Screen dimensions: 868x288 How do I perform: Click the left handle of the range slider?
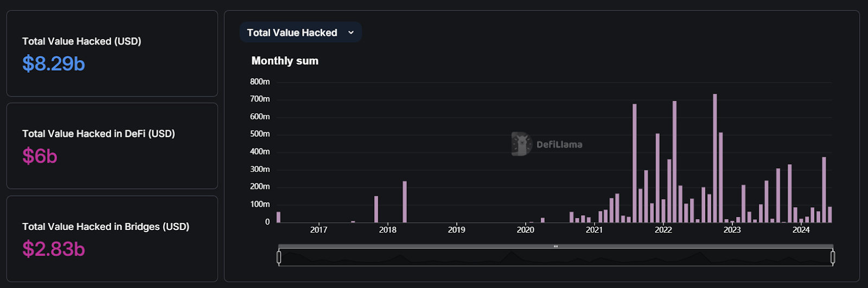tap(279, 257)
